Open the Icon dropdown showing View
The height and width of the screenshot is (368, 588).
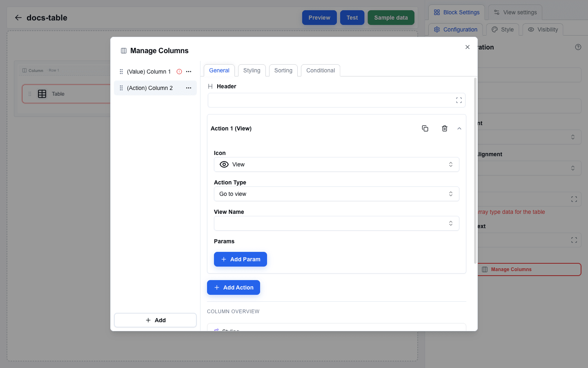pyautogui.click(x=336, y=164)
